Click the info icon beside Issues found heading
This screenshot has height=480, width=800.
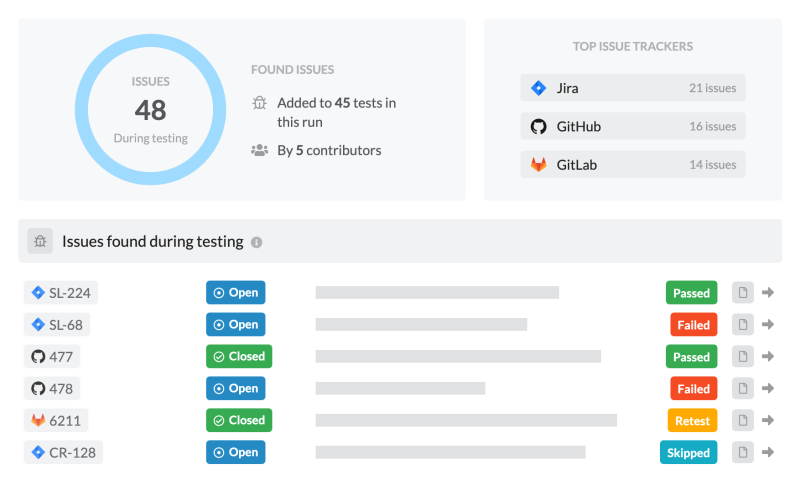pos(257,242)
